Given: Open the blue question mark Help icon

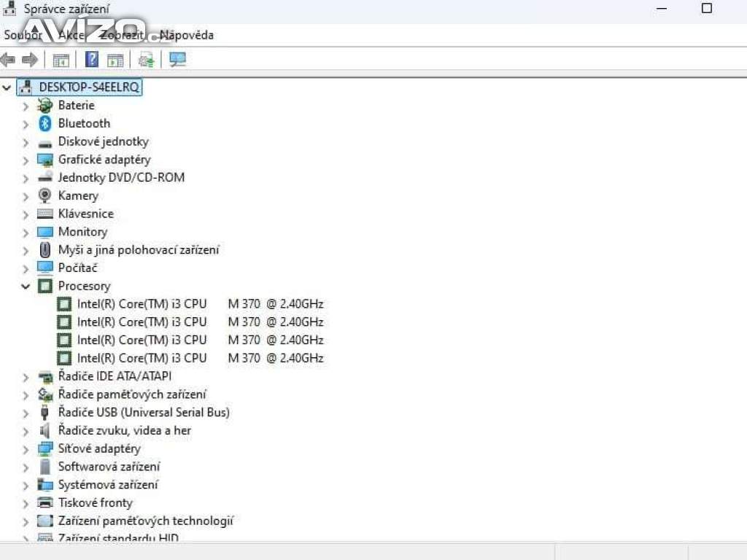Looking at the screenshot, I should 91,59.
